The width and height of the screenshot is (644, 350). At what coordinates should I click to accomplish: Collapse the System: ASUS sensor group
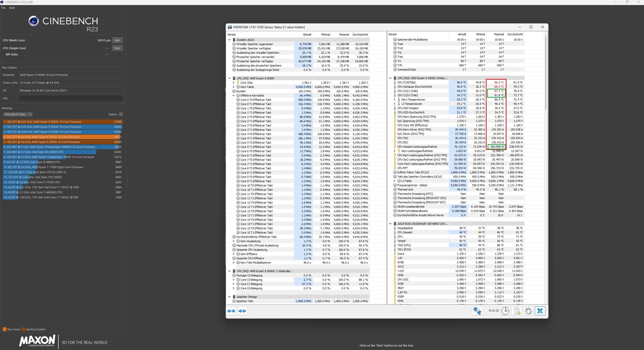[x=229, y=40]
